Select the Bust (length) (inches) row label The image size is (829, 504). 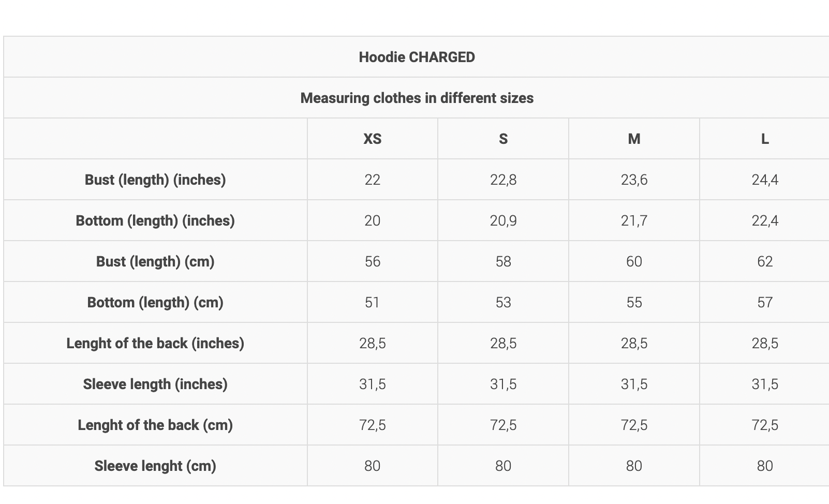tap(155, 180)
